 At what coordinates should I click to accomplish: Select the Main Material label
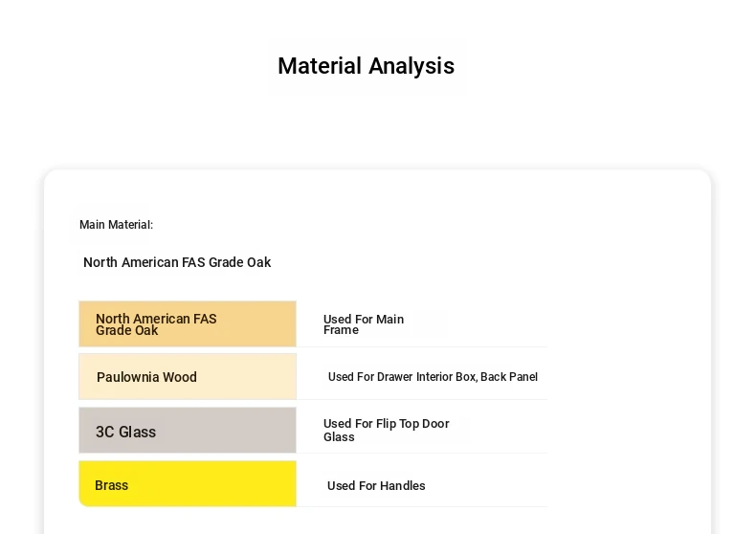116,225
